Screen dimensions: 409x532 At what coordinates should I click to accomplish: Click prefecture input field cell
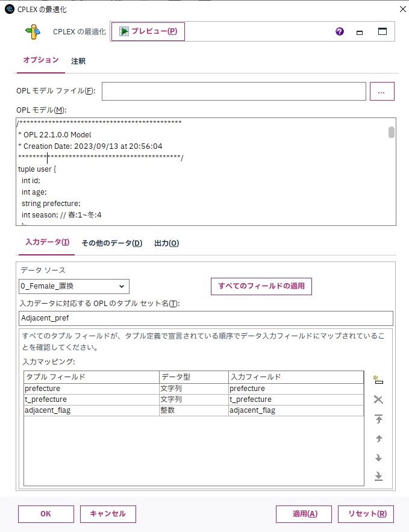[x=296, y=389]
